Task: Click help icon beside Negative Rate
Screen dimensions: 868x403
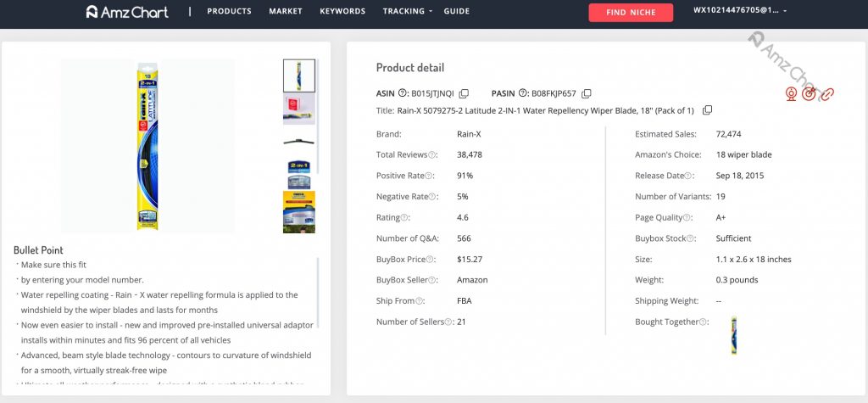Action: [431, 197]
